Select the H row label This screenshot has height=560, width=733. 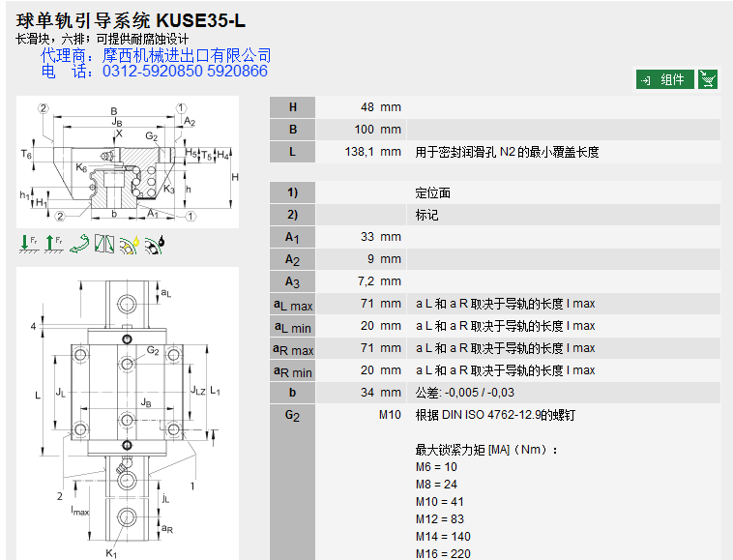coord(293,107)
